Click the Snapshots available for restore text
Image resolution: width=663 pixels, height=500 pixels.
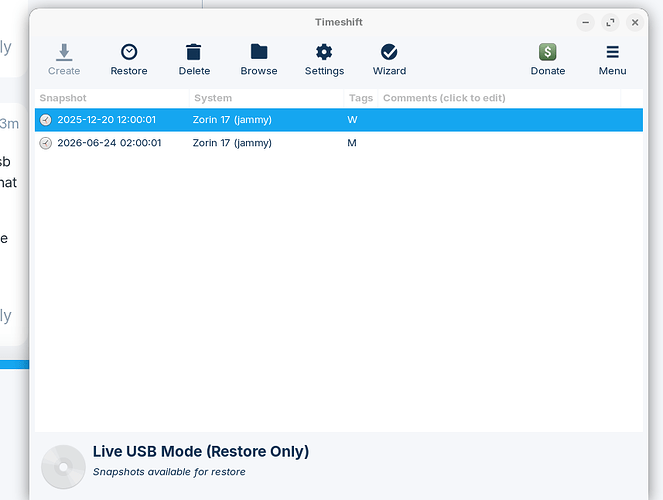pyautogui.click(x=169, y=472)
